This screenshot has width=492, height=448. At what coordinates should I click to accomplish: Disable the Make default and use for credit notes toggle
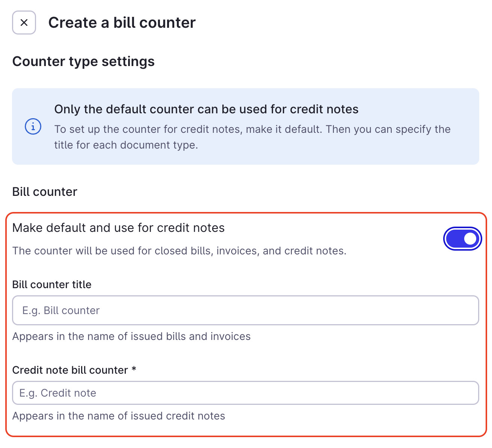pyautogui.click(x=462, y=238)
